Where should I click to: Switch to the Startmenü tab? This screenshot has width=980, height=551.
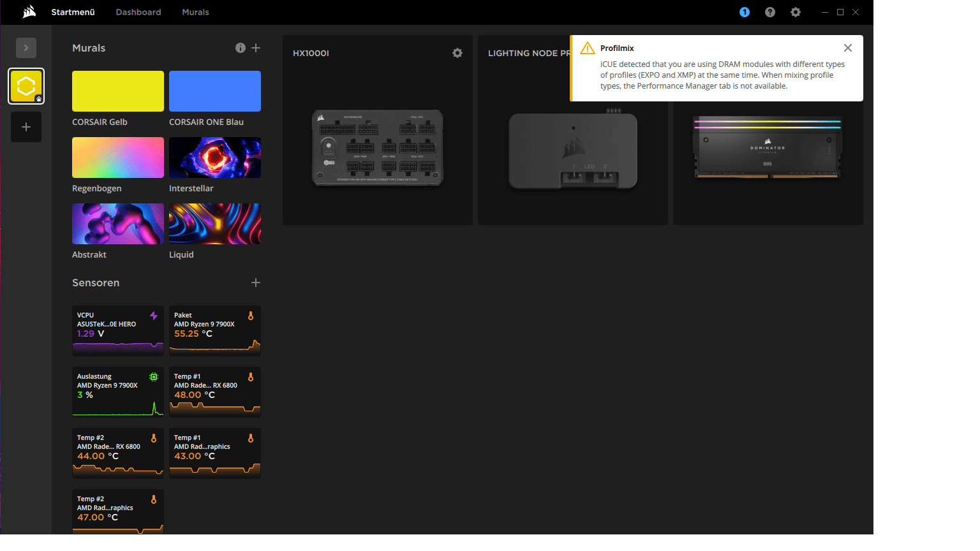[x=73, y=12]
